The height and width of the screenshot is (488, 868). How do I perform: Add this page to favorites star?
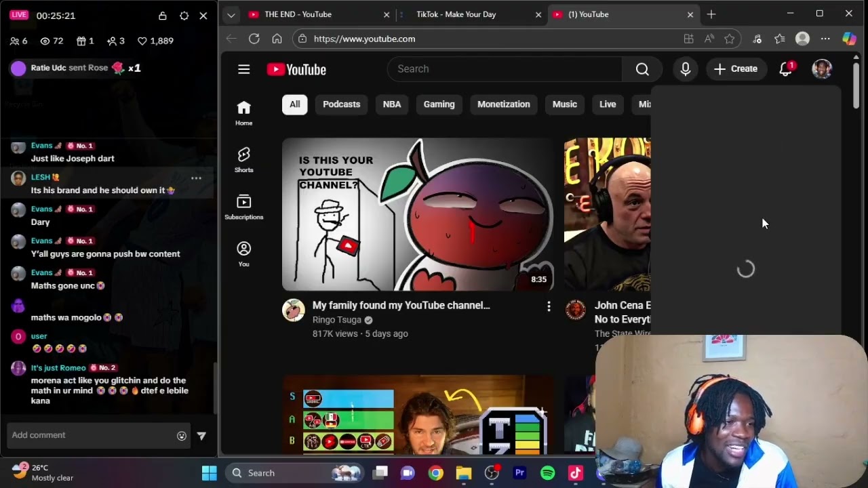730,39
